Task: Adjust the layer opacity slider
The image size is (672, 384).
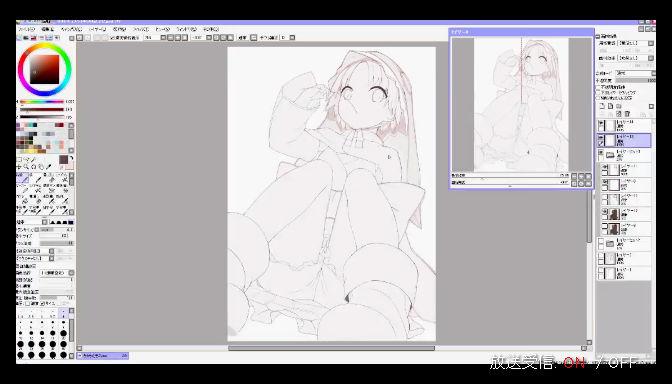Action: tap(636, 80)
